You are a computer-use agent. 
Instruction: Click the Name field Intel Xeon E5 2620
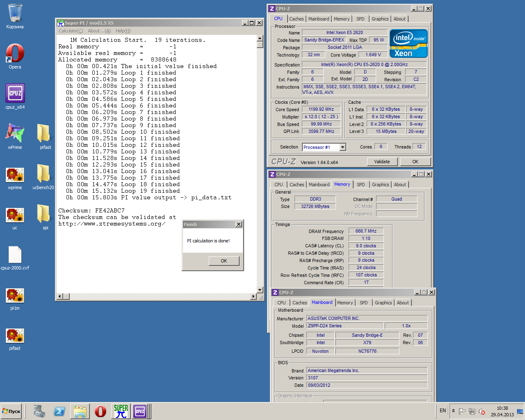click(x=345, y=32)
